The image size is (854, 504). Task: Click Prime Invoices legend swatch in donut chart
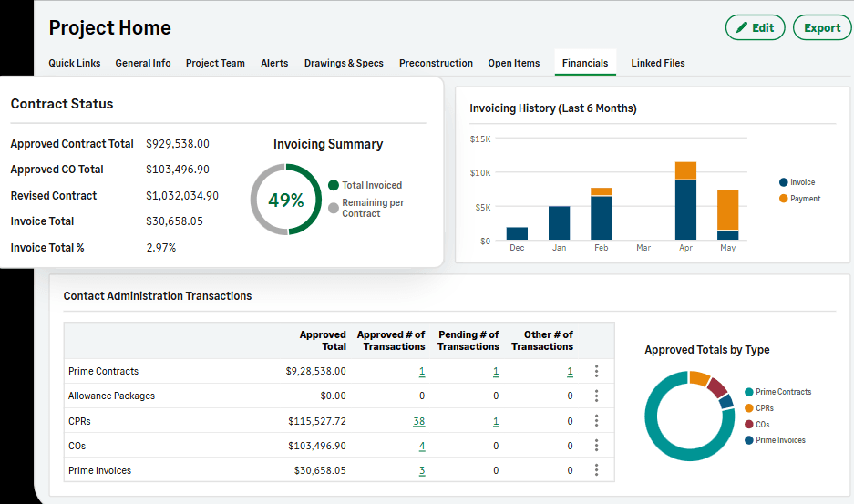click(x=749, y=440)
